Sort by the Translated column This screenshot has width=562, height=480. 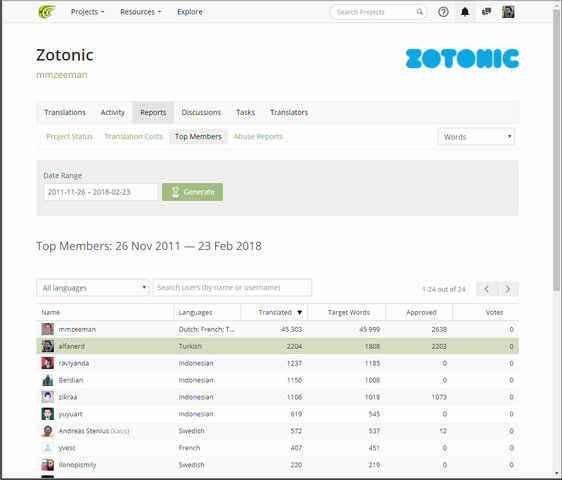[275, 312]
